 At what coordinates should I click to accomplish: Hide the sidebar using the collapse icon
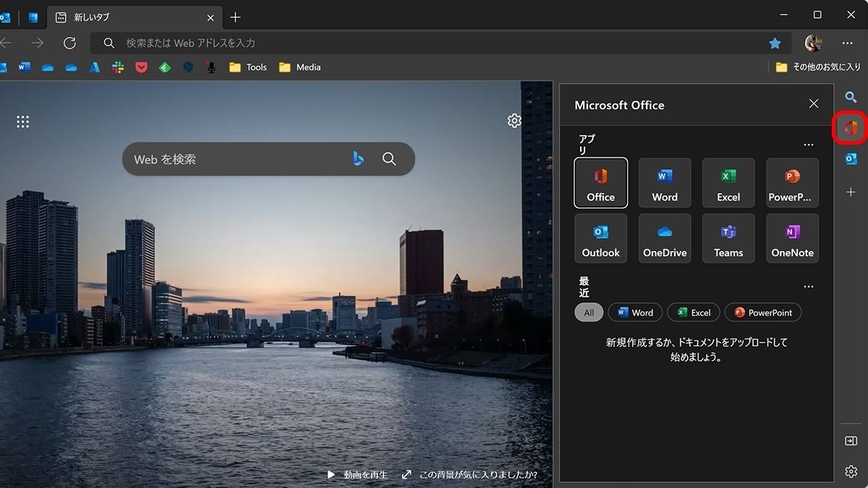[x=851, y=441]
